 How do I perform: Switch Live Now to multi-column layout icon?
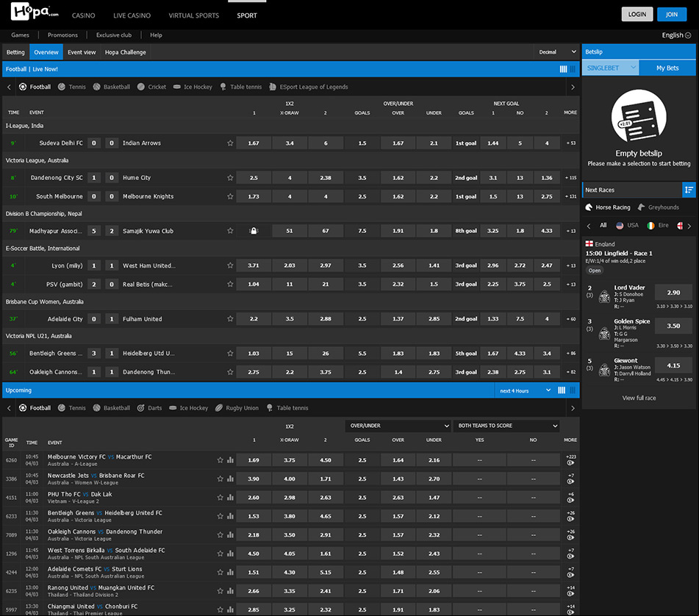(x=564, y=69)
